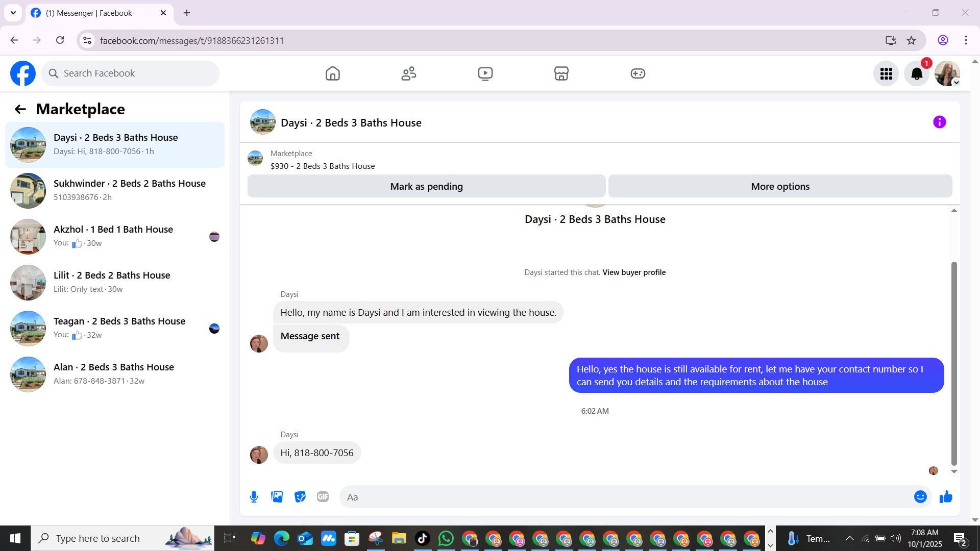The width and height of the screenshot is (980, 551).
Task: Click the chat vertical scrollbar thumb
Action: pos(954,363)
